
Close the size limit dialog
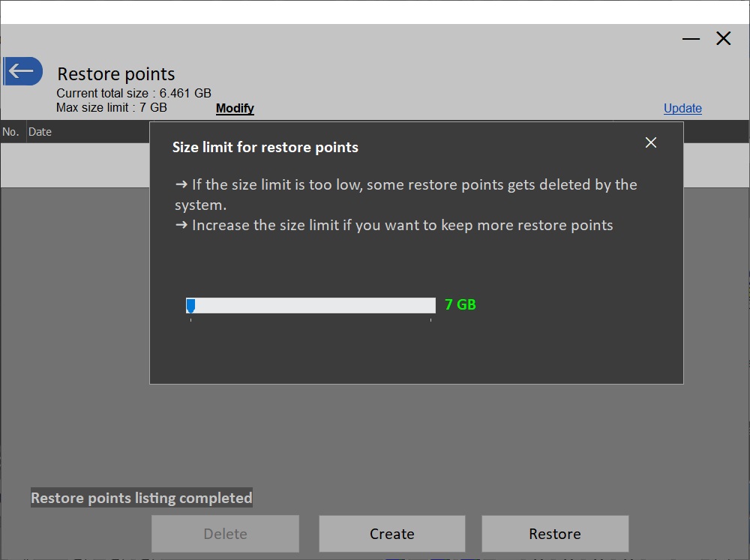coord(650,142)
